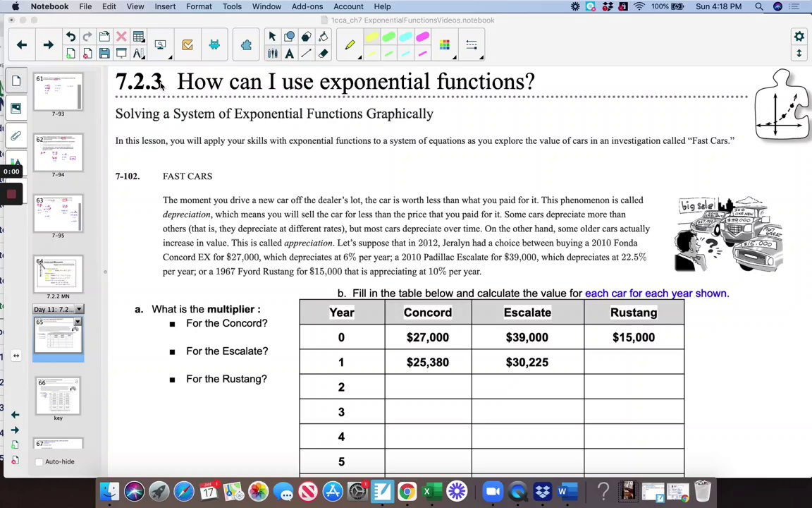Click the Open File icon
The width and height of the screenshot is (812, 508).
(x=104, y=36)
